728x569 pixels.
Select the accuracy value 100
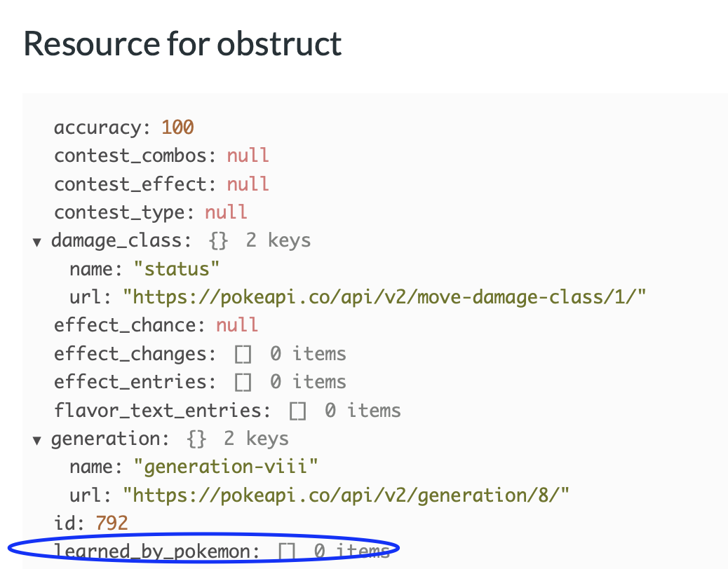click(x=178, y=128)
